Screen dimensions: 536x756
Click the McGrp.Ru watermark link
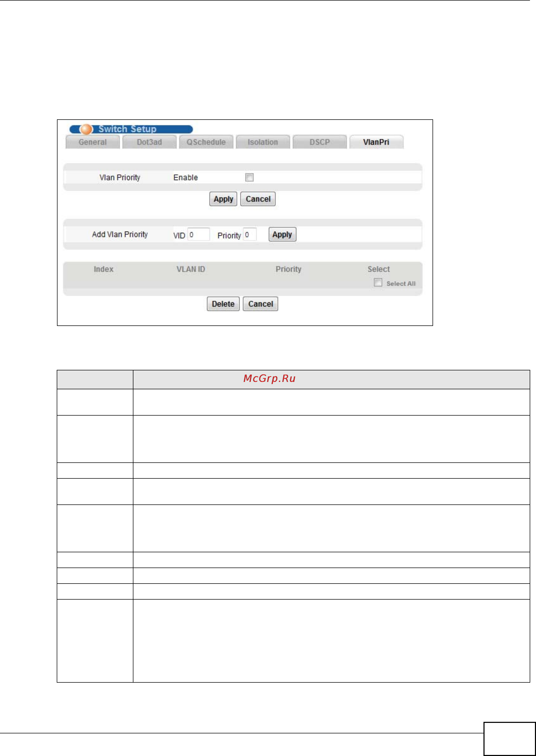269,379
